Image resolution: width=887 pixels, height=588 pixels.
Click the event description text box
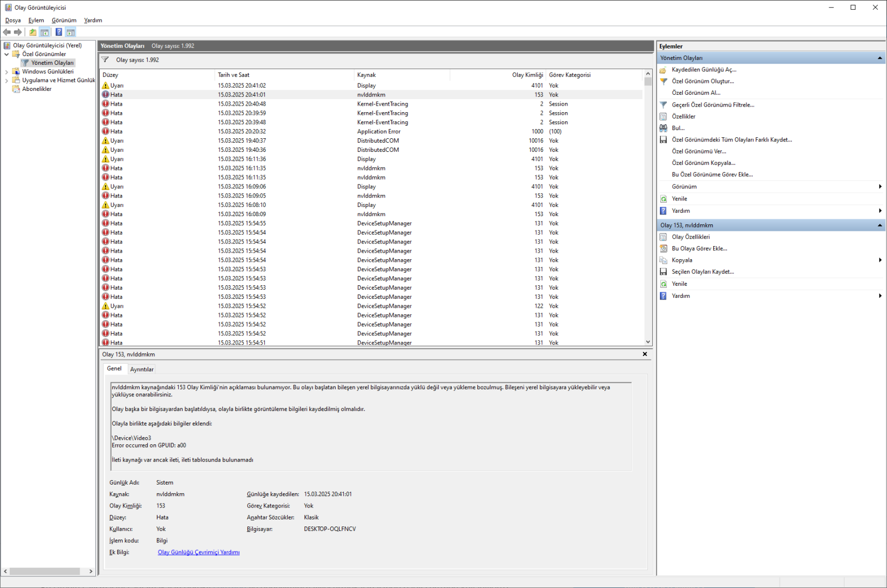(x=370, y=426)
